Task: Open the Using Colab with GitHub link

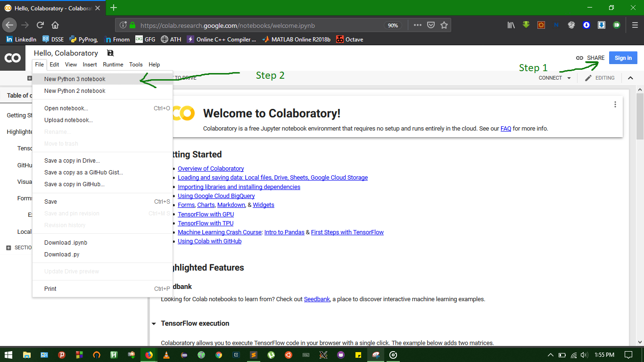Action: coord(209,241)
